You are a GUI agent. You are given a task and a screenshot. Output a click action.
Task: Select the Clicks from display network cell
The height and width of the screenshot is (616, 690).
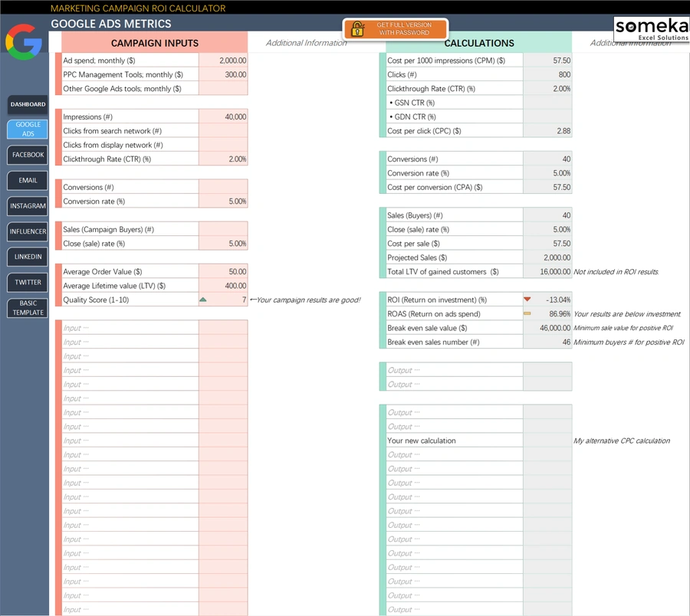[x=223, y=145]
